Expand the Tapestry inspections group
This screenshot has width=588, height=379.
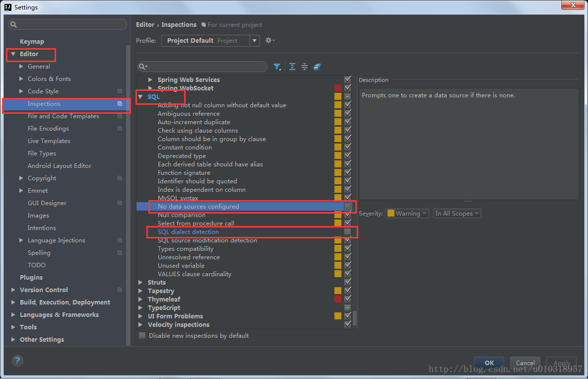[140, 291]
